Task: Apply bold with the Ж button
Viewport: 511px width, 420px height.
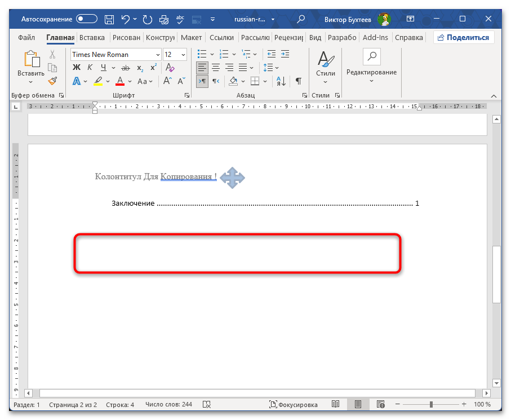Action: 76,68
